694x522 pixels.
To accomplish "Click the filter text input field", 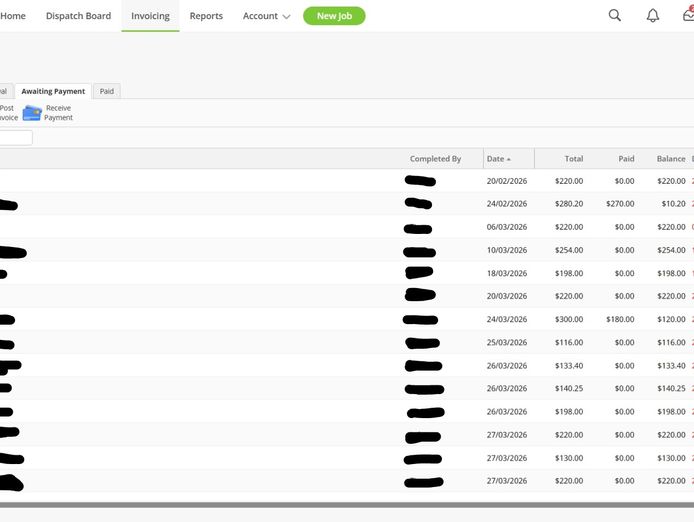I will coord(16,138).
